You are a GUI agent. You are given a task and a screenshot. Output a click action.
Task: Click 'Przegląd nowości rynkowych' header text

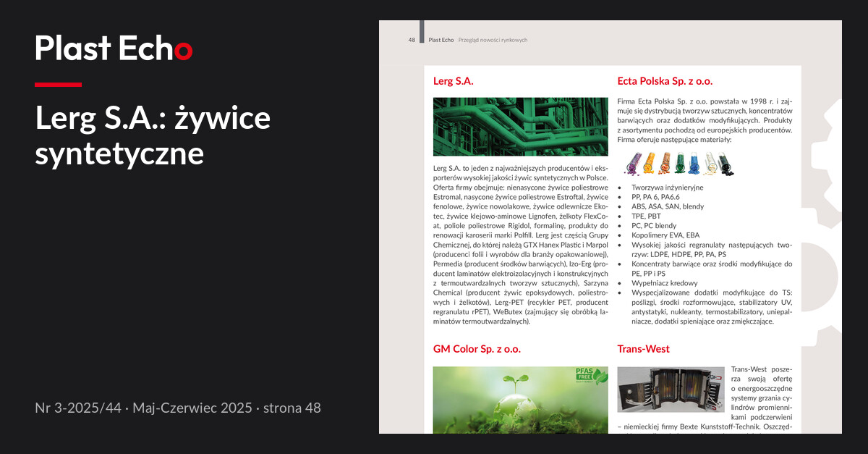pyautogui.click(x=493, y=40)
